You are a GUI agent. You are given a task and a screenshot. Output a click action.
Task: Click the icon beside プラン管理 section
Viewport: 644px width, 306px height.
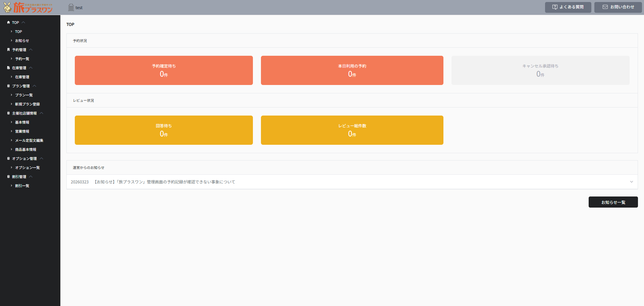point(8,86)
